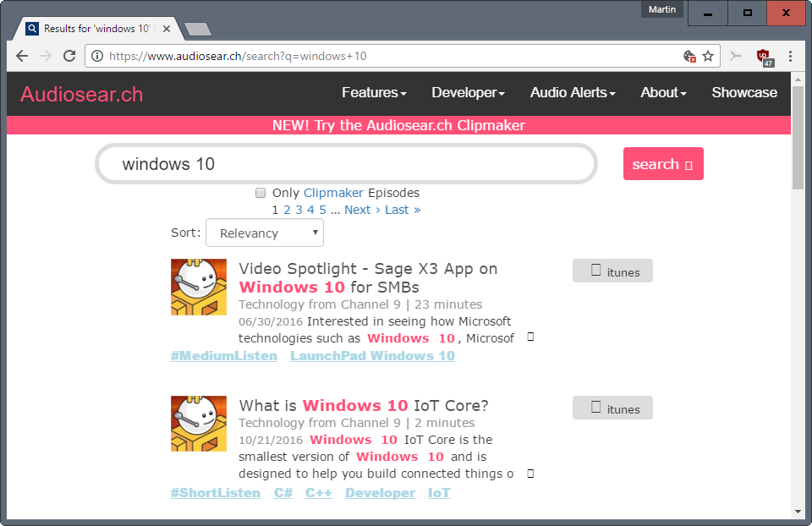The height and width of the screenshot is (526, 812).
Task: Go to results page 5
Action: coord(322,211)
